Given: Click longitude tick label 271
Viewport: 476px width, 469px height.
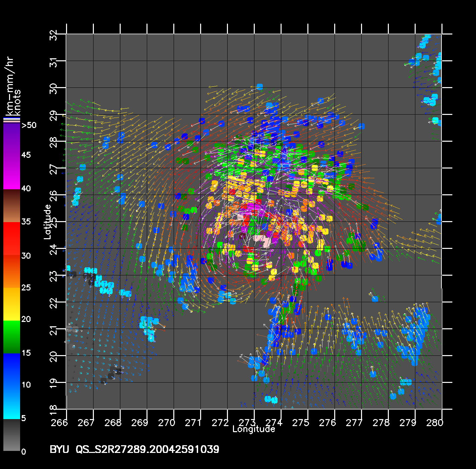Looking at the screenshot, I should pos(193,423).
